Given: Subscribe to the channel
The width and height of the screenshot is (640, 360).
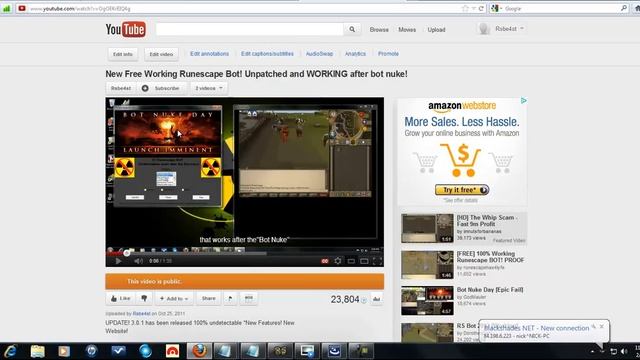Looking at the screenshot, I should tap(162, 88).
